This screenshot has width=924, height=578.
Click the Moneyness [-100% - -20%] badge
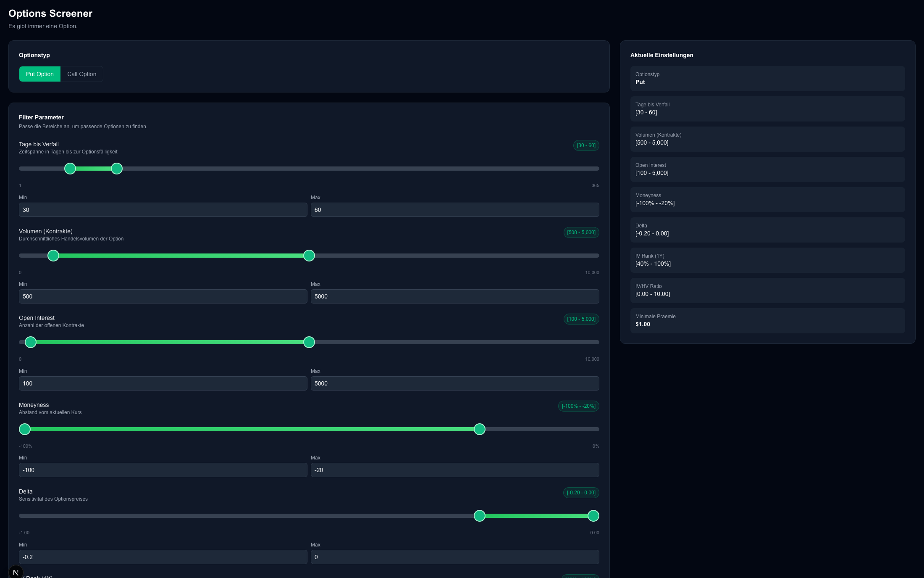(579, 406)
